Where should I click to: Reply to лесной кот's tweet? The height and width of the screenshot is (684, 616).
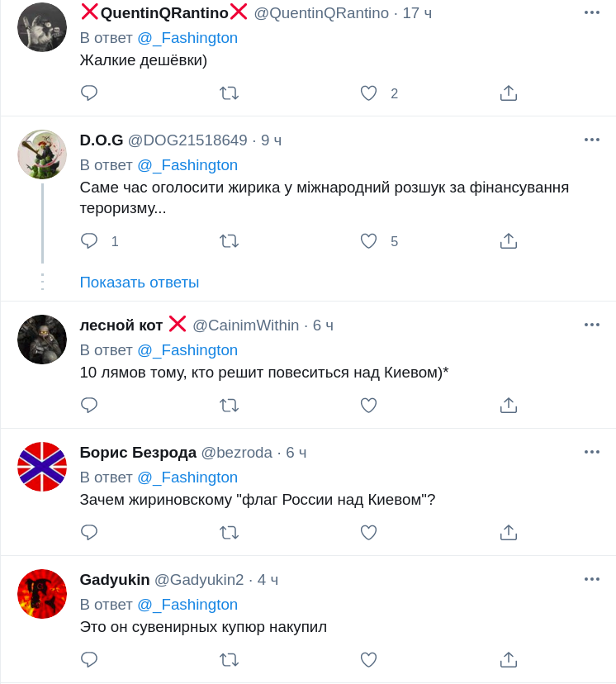pos(89,405)
